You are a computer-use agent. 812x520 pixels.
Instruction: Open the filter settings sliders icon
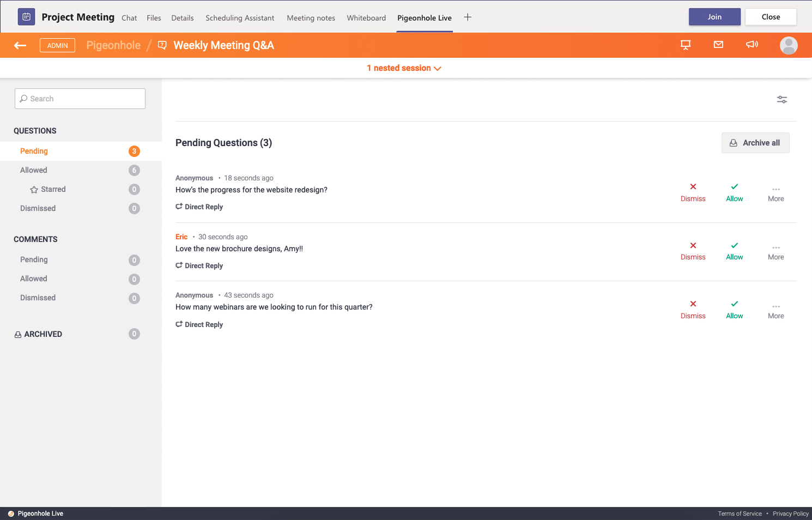[782, 99]
